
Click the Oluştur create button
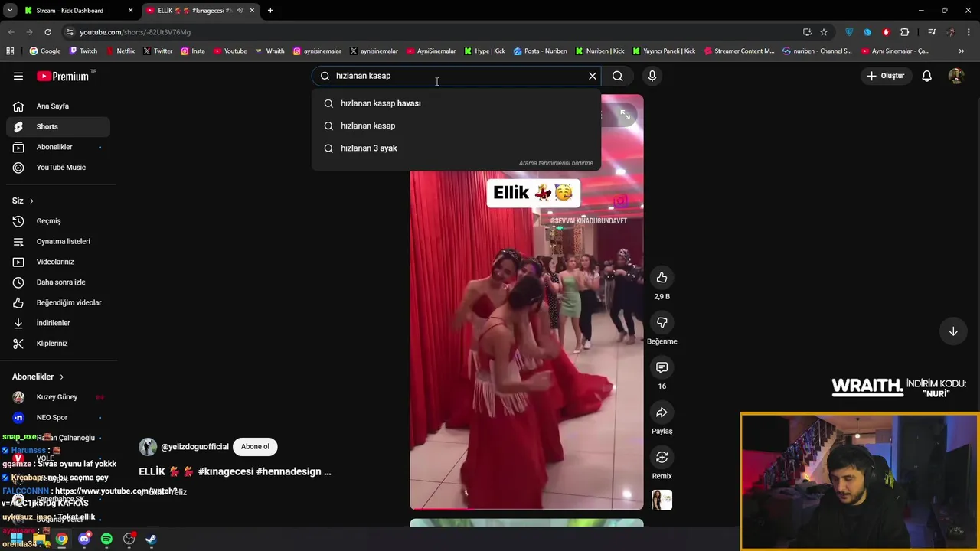[x=885, y=76]
